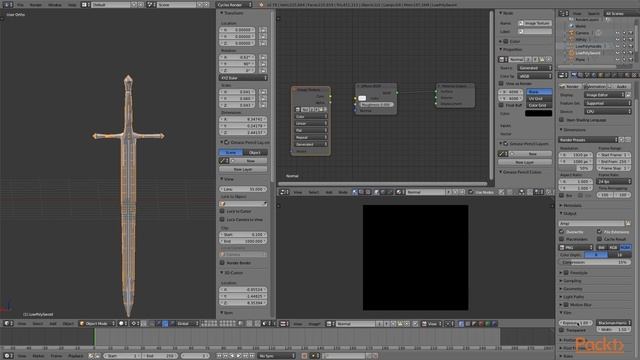Open the XYZ Euler rotation mode dropdown
640x360 pixels.
pos(243,78)
